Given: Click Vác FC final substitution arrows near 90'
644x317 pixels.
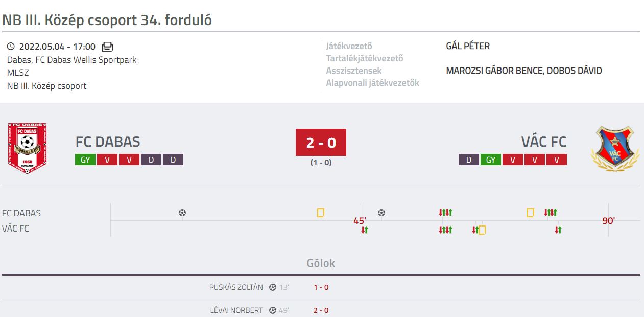Looking at the screenshot, I should [x=558, y=230].
